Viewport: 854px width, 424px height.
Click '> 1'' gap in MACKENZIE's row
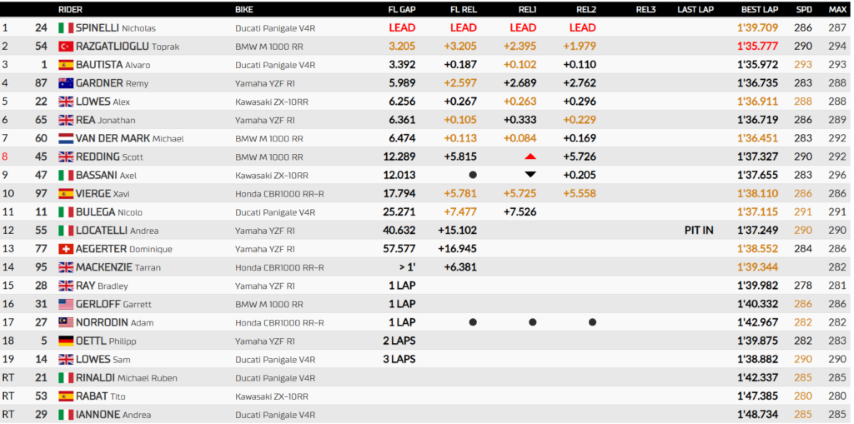(x=406, y=268)
